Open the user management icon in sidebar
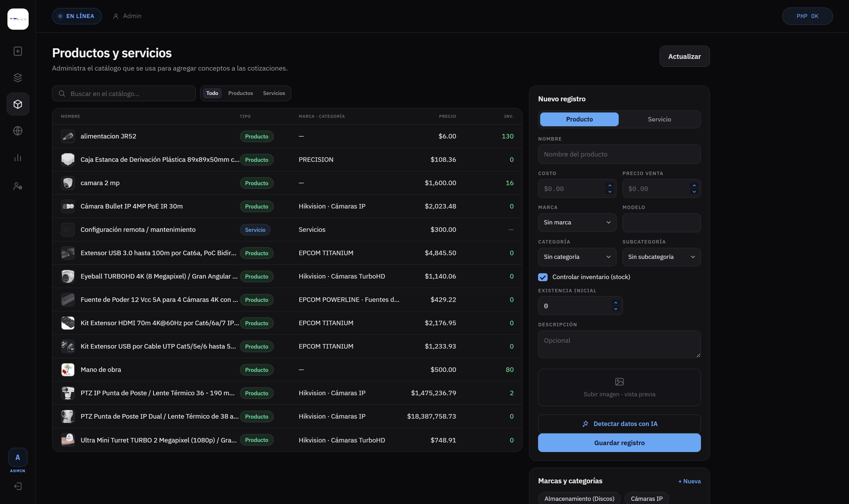 pyautogui.click(x=18, y=186)
